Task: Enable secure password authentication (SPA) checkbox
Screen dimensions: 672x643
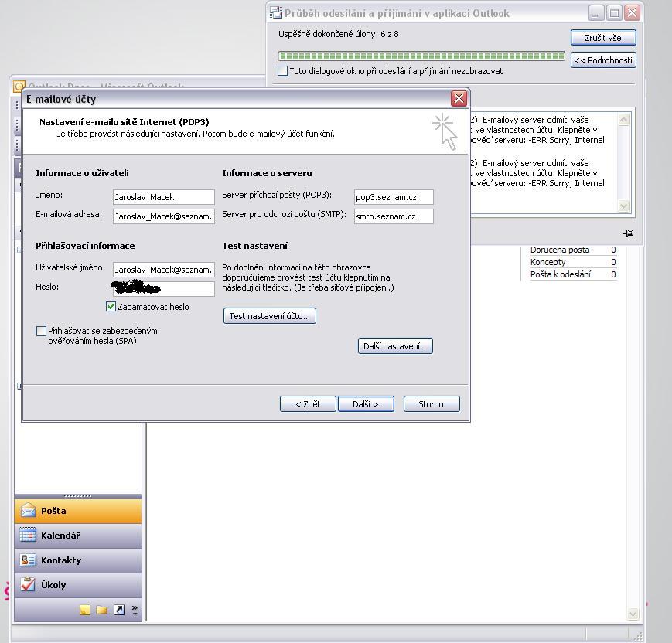Action: click(41, 331)
